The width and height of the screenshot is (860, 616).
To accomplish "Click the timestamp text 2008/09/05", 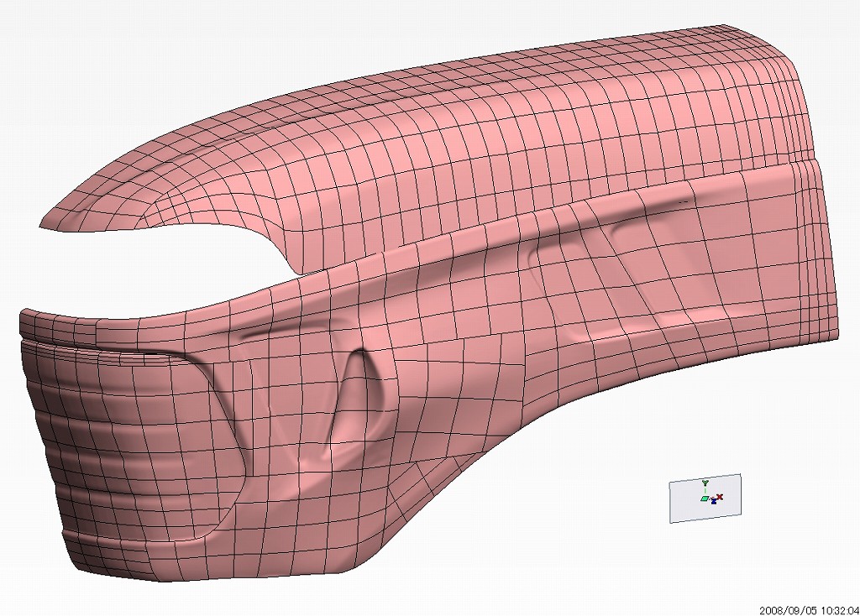I will click(x=785, y=610).
